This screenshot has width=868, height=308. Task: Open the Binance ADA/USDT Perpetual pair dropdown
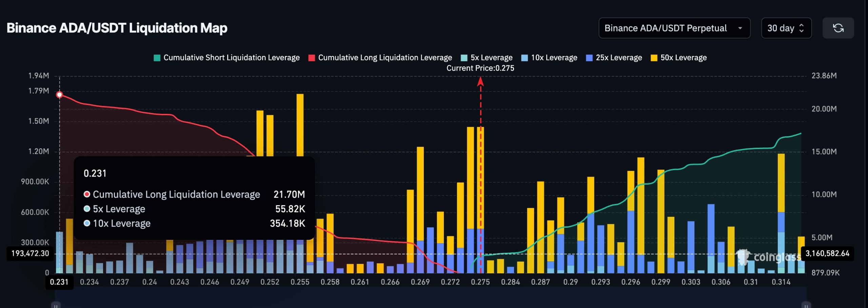click(x=674, y=28)
